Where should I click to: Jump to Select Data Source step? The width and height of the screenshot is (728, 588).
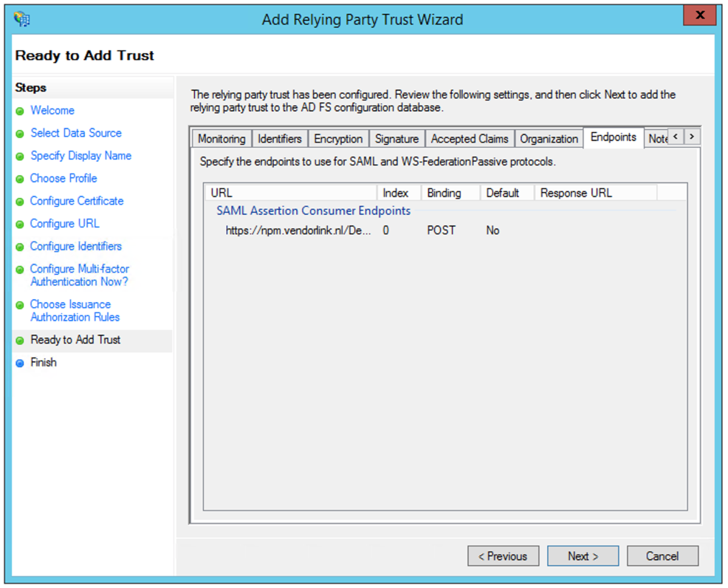[76, 133]
